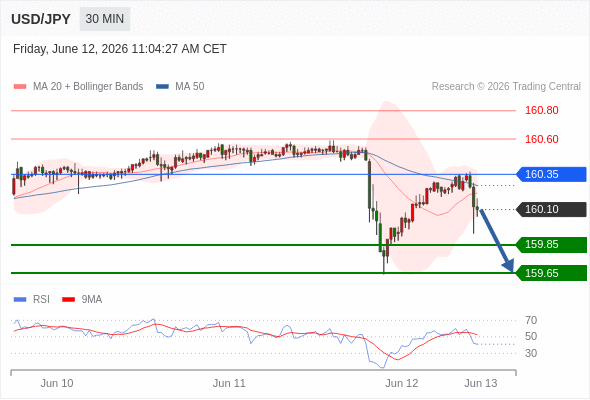Click the '9MA' legend label
The width and height of the screenshot is (590, 400).
[92, 300]
